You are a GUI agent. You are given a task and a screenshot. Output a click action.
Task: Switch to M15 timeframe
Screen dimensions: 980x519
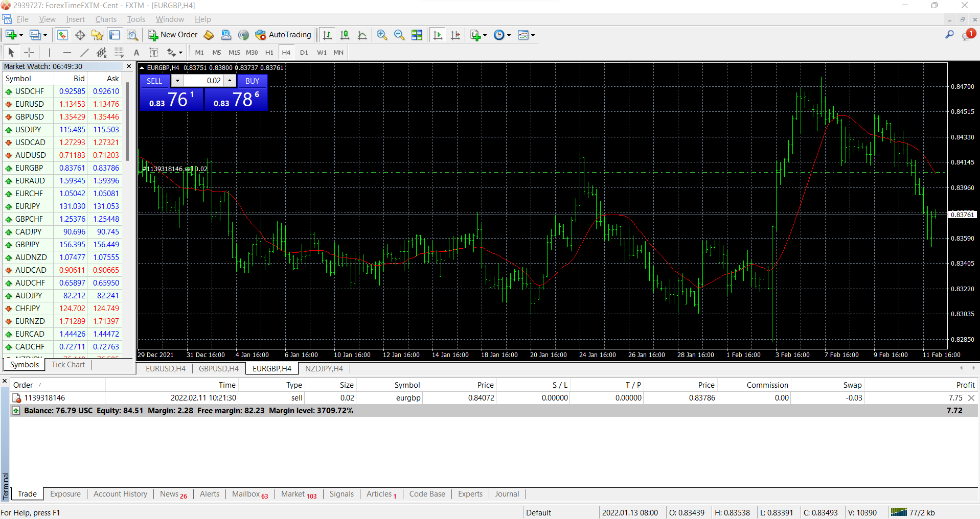[x=234, y=52]
